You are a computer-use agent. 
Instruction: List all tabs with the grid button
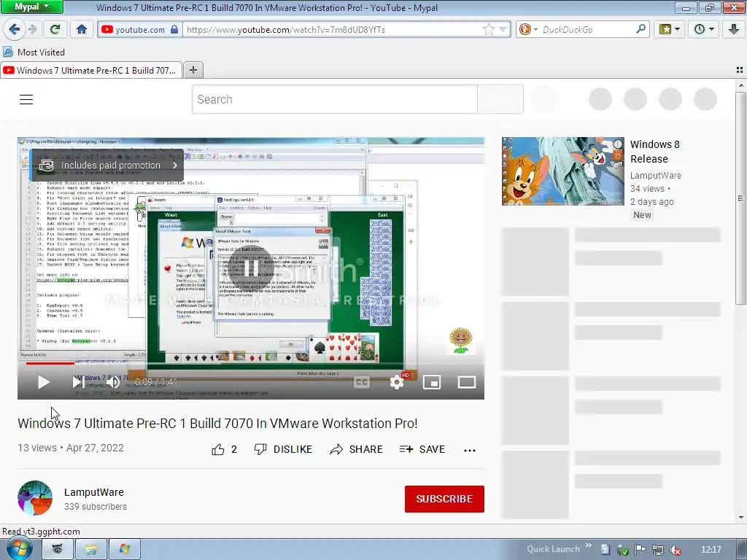click(x=740, y=70)
